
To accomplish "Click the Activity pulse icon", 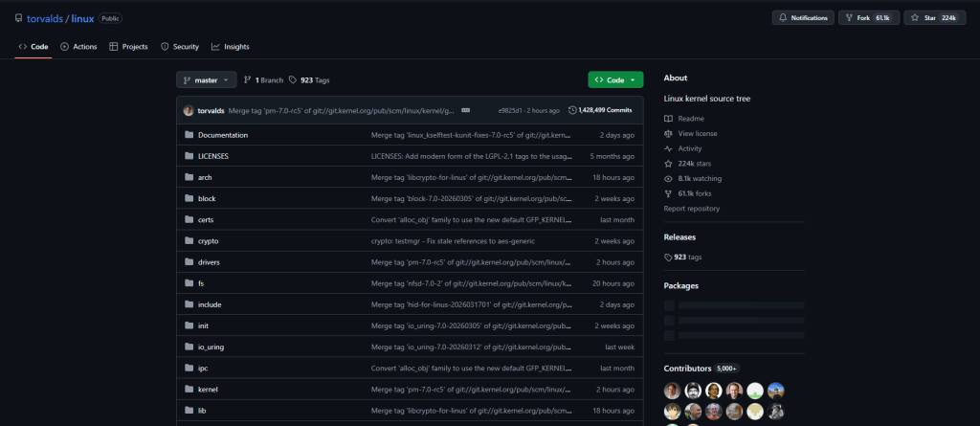I will [668, 149].
